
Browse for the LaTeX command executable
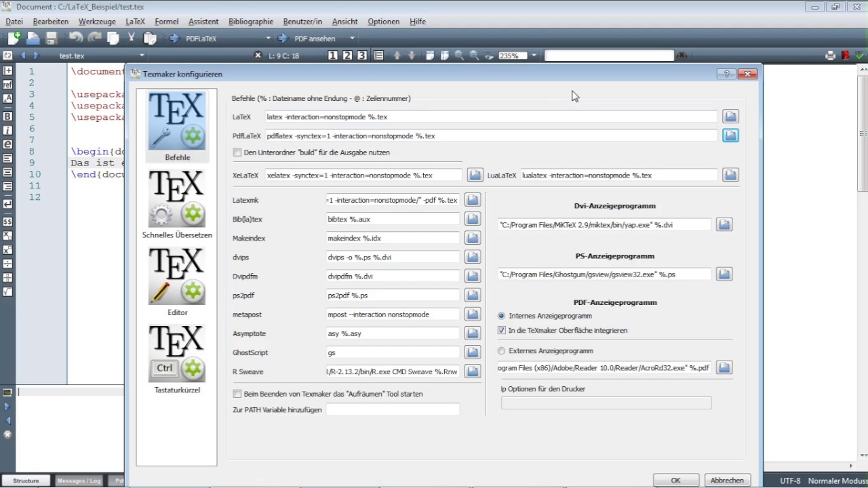pos(730,117)
